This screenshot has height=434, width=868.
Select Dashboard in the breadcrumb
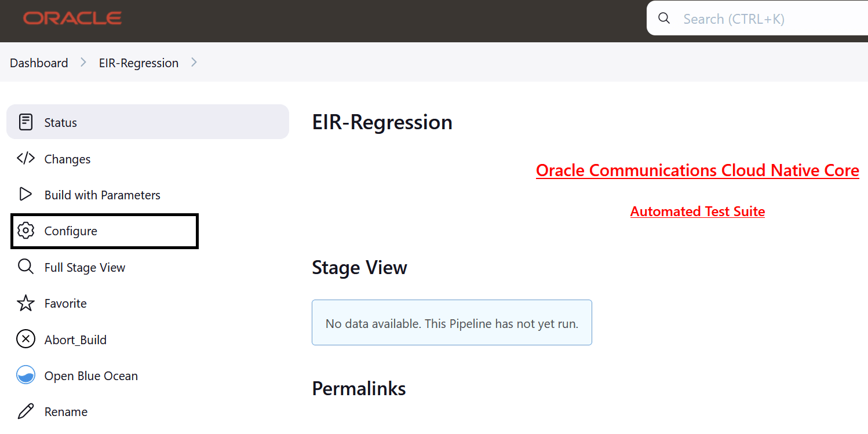pos(39,63)
